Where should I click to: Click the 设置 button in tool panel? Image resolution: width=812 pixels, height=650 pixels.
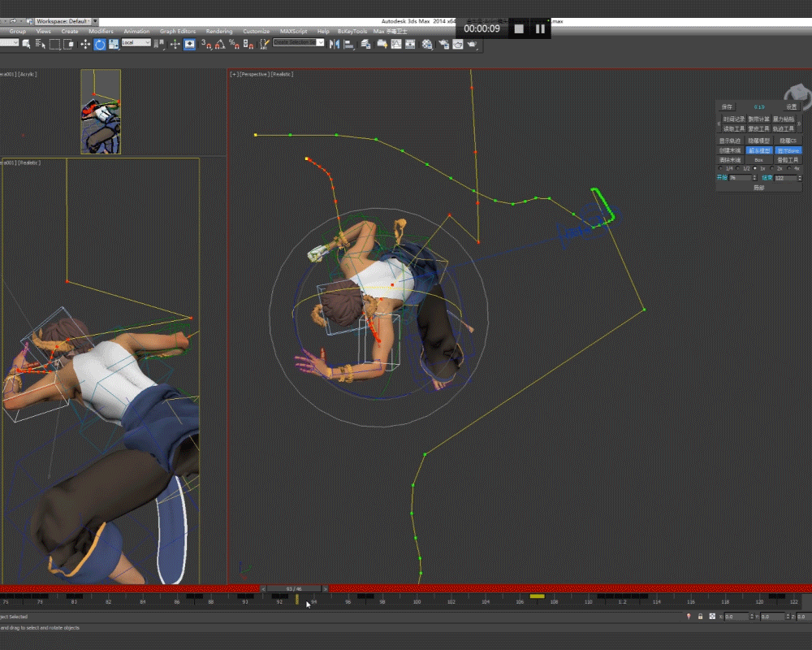(791, 106)
